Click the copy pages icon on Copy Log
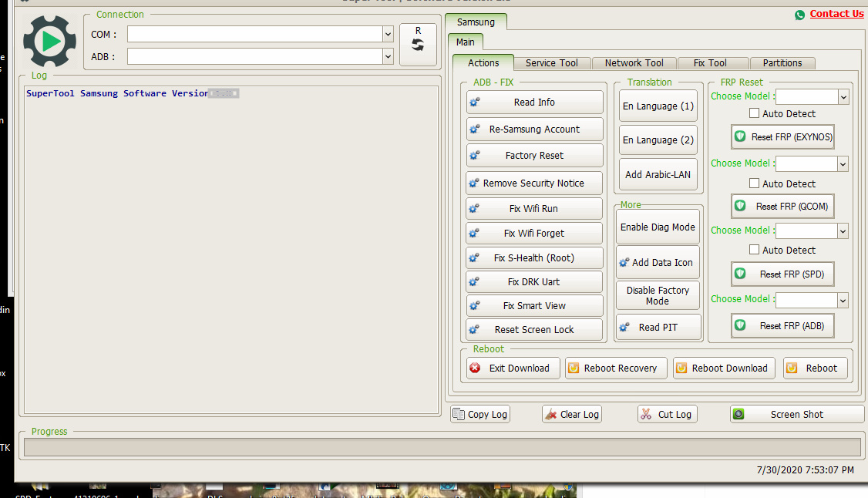The height and width of the screenshot is (498, 868). (459, 414)
